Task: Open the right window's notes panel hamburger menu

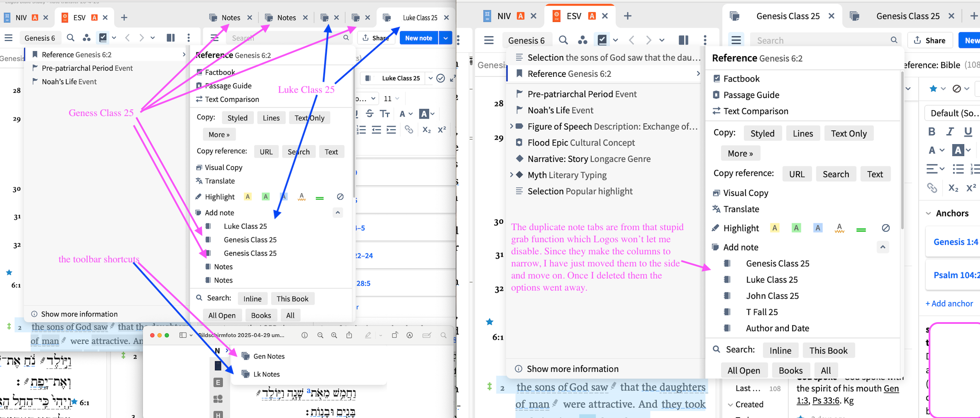Action: (736, 40)
